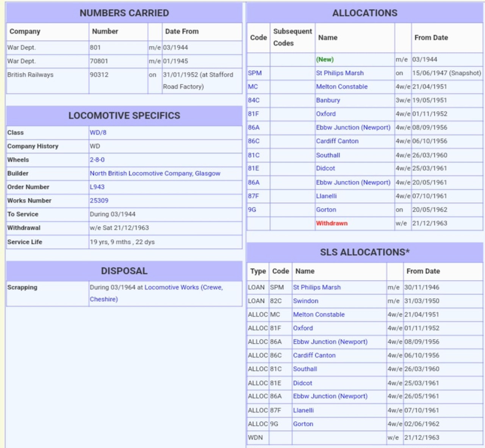This screenshot has height=448, width=485.
Task: Select the 31/03/1950 Swindon loan date
Action: click(x=422, y=301)
